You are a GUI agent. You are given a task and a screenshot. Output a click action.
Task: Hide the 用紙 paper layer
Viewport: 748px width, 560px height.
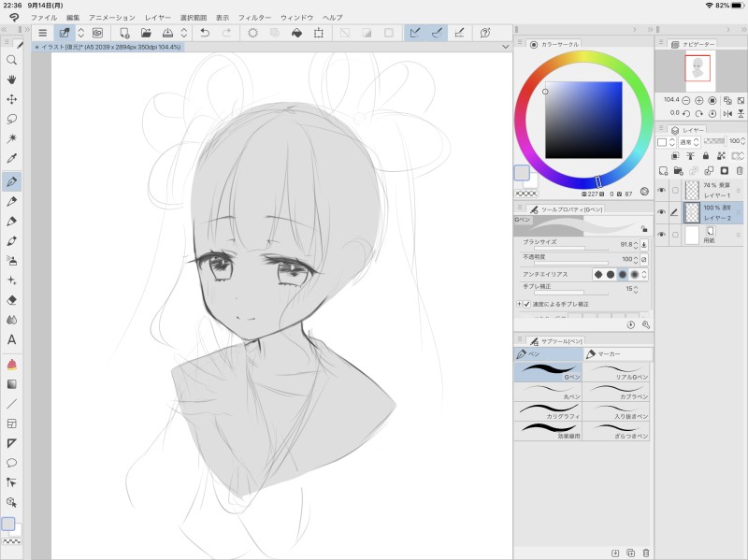(x=661, y=235)
